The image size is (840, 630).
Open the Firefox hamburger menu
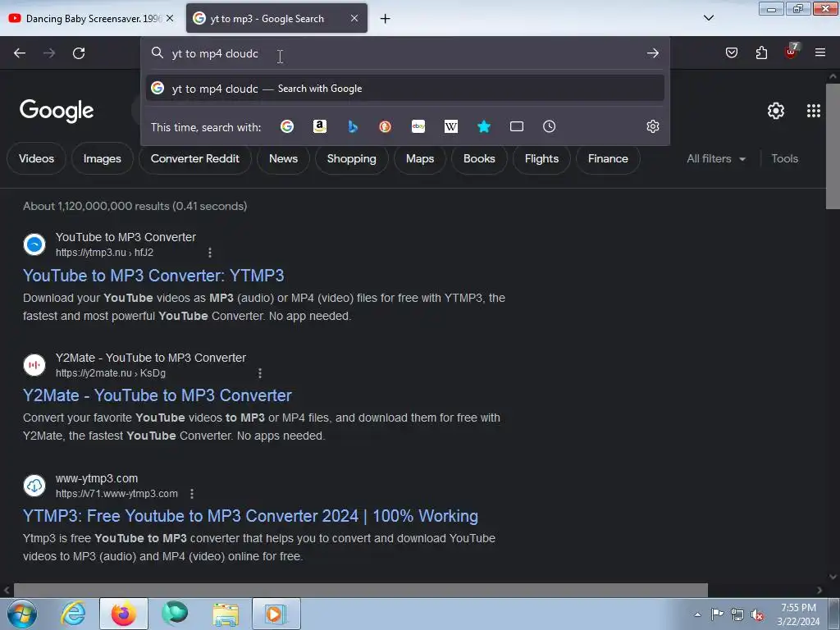[819, 52]
